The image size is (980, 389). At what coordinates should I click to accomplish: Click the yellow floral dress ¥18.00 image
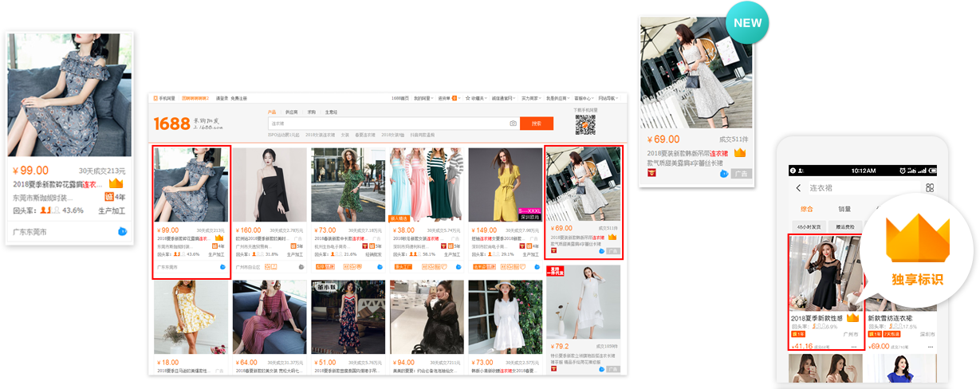coord(191,317)
